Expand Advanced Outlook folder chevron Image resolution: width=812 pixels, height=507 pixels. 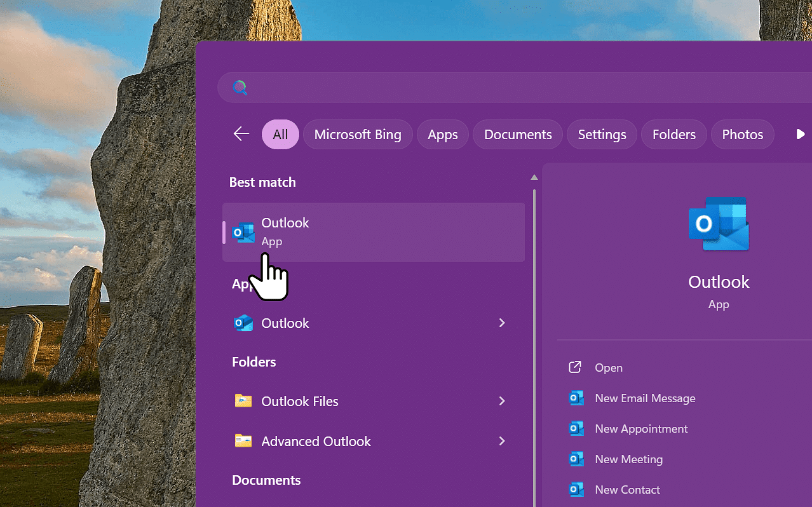pyautogui.click(x=501, y=441)
